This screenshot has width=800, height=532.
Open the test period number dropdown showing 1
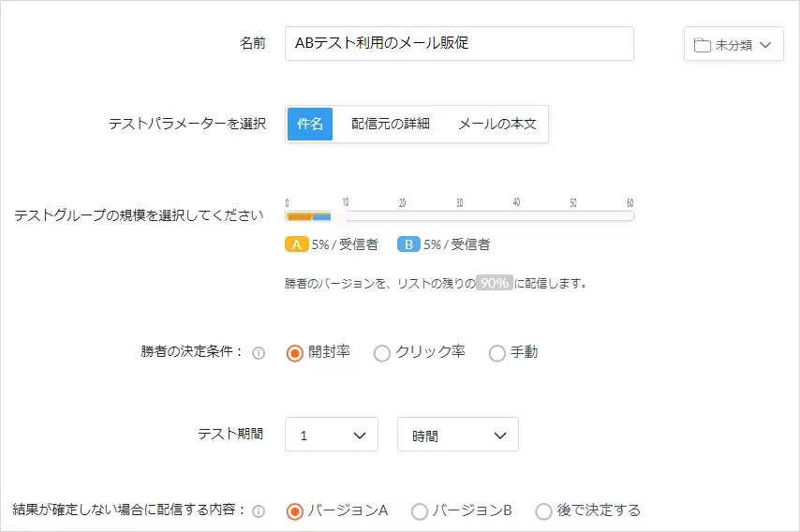point(332,435)
